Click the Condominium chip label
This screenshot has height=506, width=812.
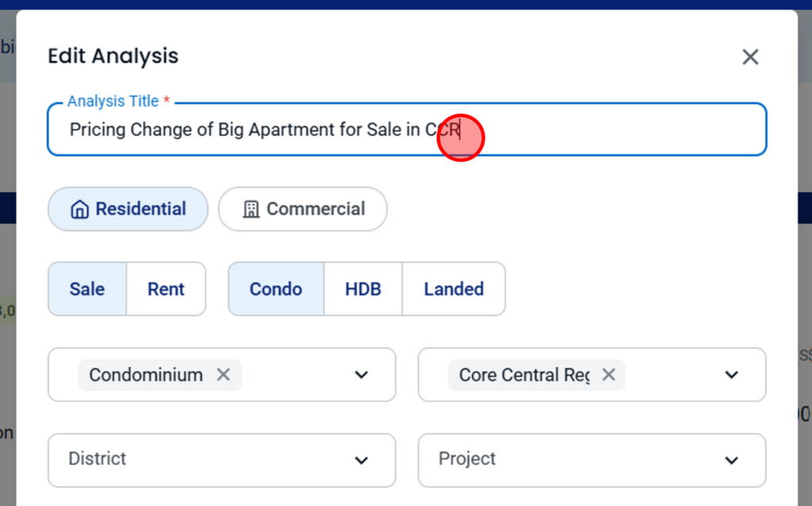(x=146, y=375)
